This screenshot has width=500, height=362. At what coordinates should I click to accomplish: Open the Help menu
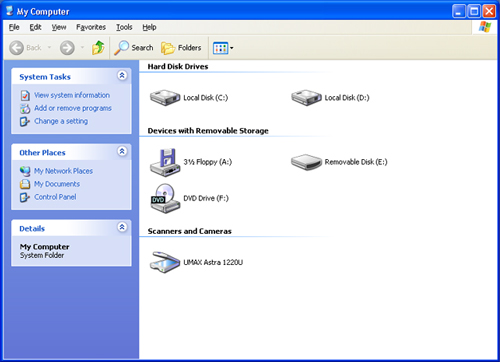(x=149, y=27)
